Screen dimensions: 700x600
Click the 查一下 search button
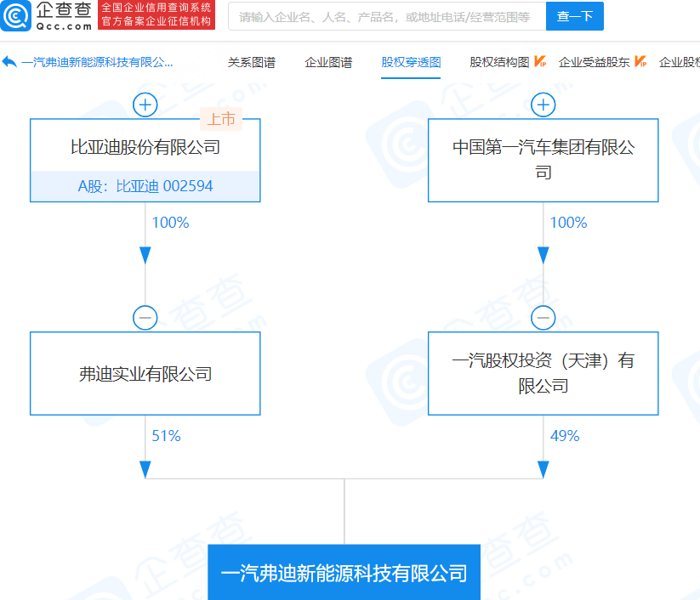574,16
